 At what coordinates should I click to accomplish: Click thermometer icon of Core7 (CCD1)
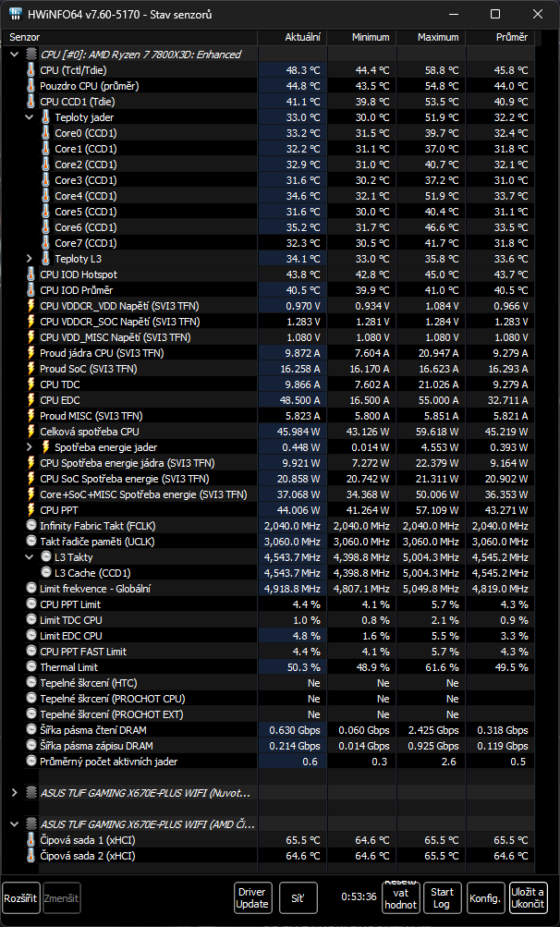click(x=46, y=243)
